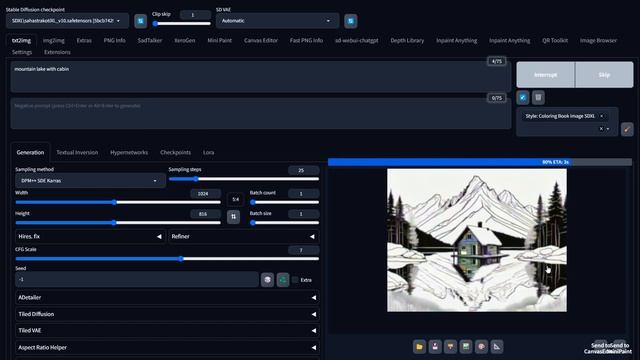Switch to the Lora subtab
This screenshot has height=360, width=640.
coord(209,152)
